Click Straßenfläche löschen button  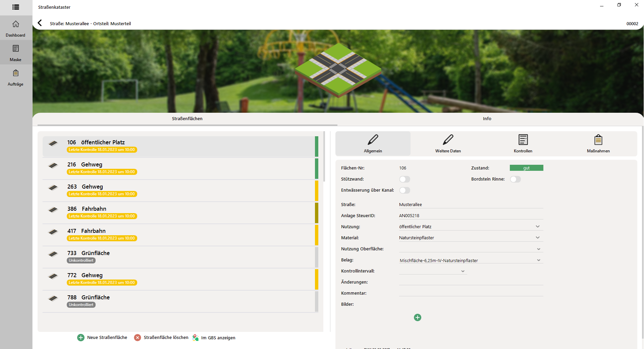pos(161,338)
